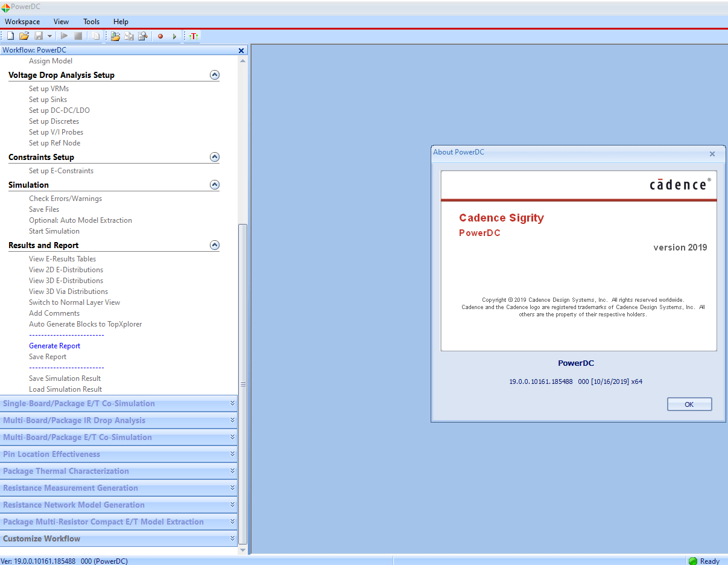
Task: Click OK in About PowerDC dialog
Action: pyautogui.click(x=689, y=404)
